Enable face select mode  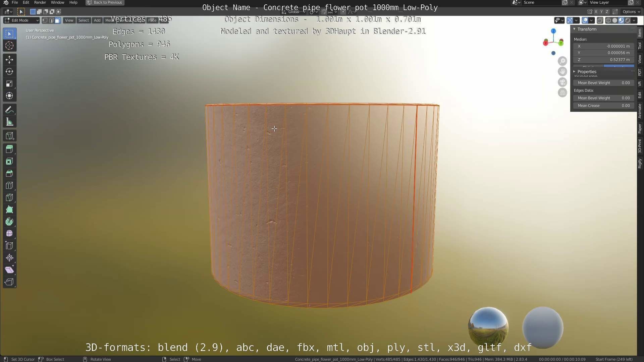click(58, 20)
